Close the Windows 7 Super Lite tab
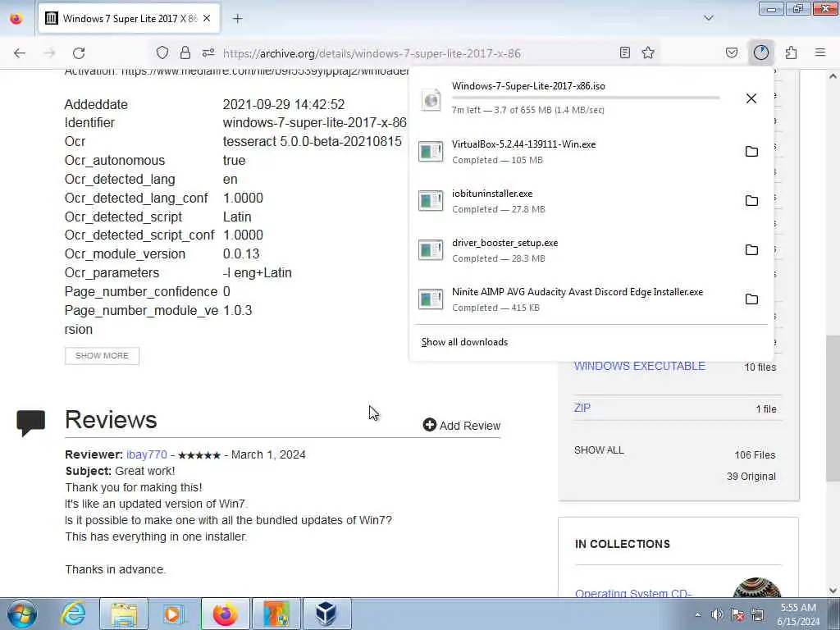Viewport: 840px width, 630px height. click(207, 18)
